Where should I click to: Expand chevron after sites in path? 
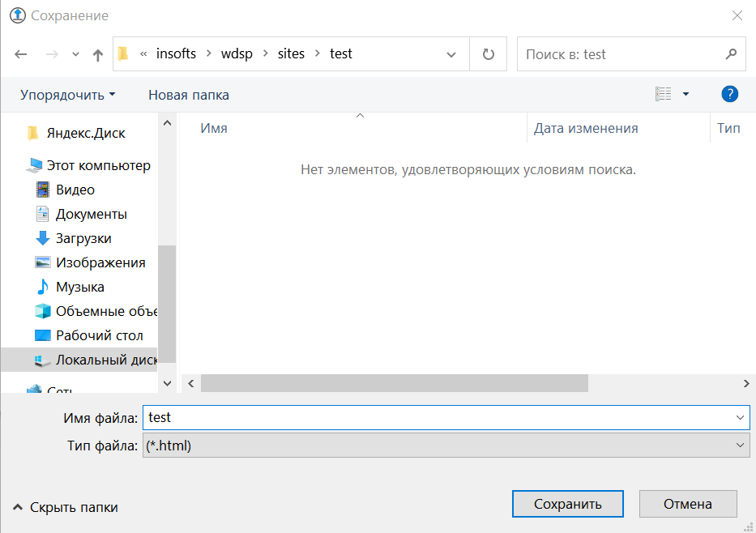point(318,53)
